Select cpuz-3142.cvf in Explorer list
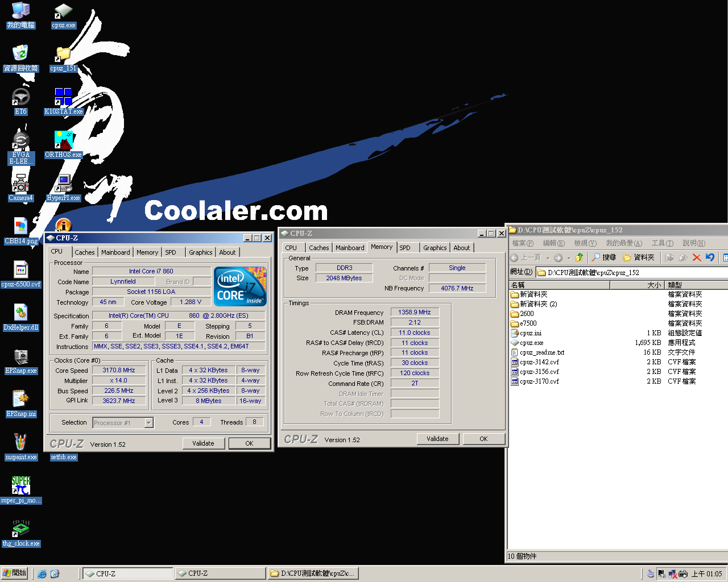This screenshot has width=728, height=582. 535,362
